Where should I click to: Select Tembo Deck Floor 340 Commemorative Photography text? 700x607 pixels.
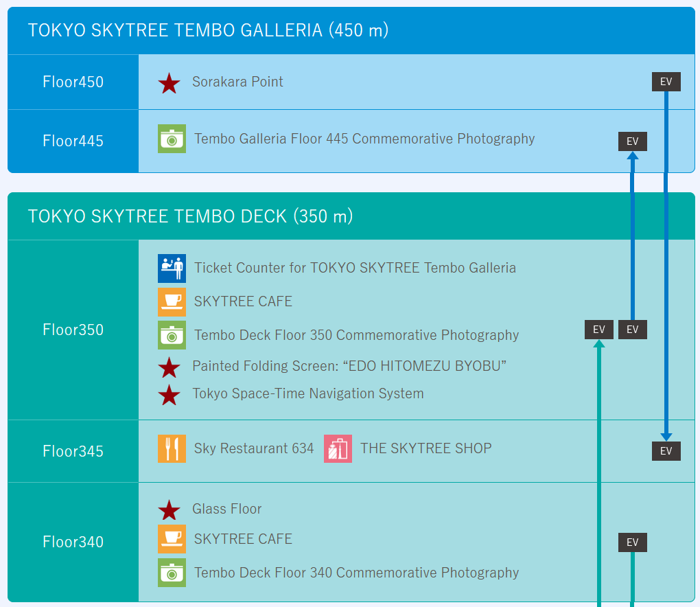click(x=356, y=573)
